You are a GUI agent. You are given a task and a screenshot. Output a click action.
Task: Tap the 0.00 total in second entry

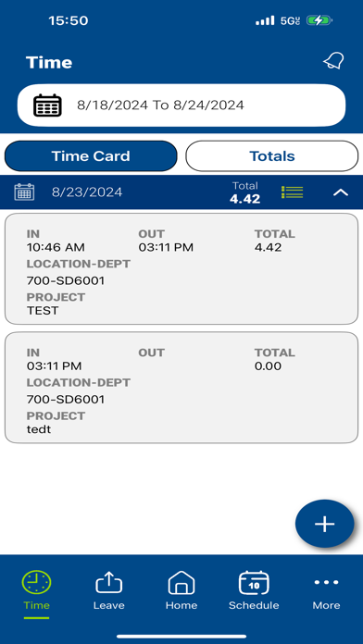coord(268,365)
